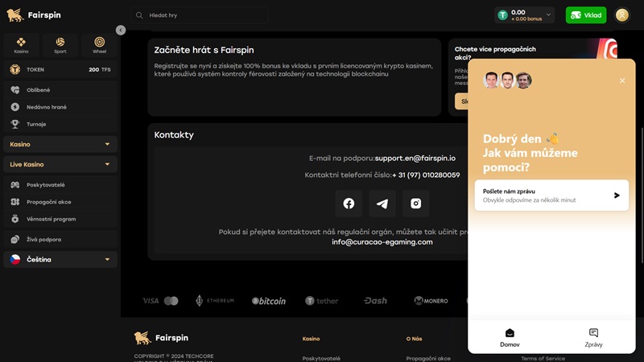Open Poskytovatelé in the sidebar

pos(60,185)
